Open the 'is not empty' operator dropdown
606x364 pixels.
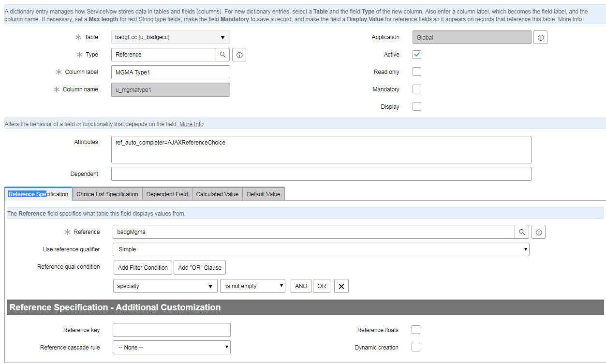tap(252, 286)
